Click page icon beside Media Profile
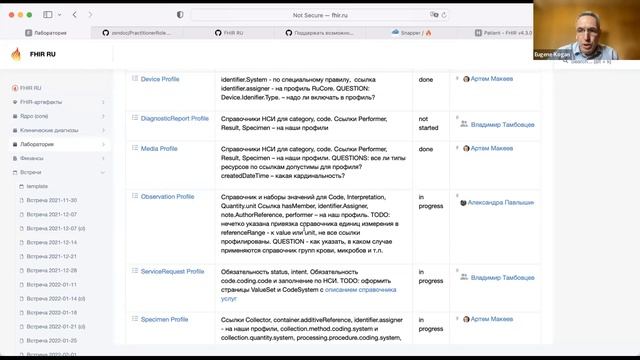The height and width of the screenshot is (360, 640). pyautogui.click(x=135, y=148)
